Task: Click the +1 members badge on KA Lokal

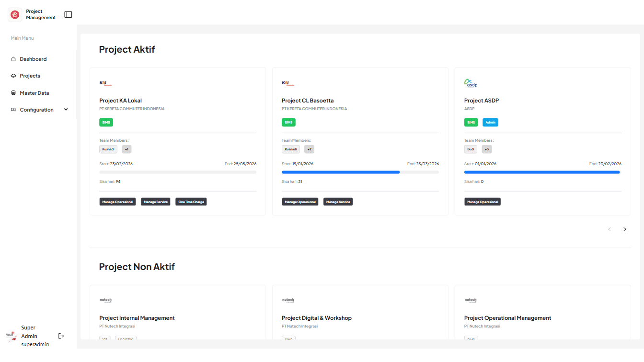Action: (126, 149)
